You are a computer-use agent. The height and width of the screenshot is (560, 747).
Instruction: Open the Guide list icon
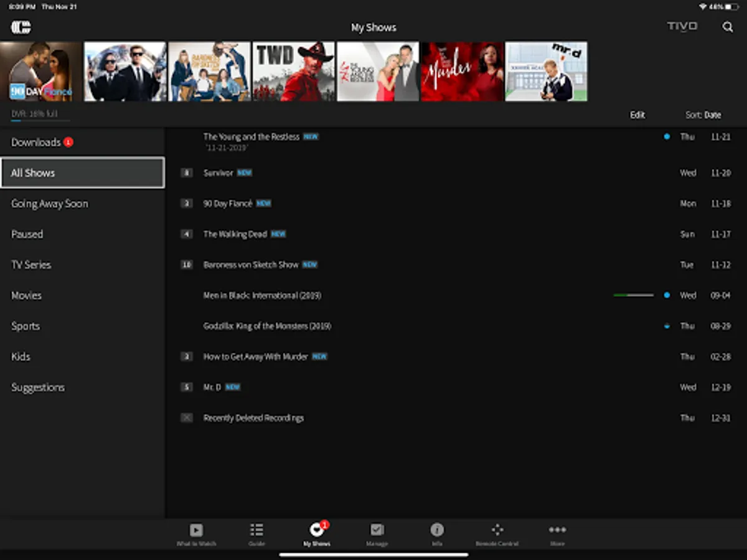(256, 530)
